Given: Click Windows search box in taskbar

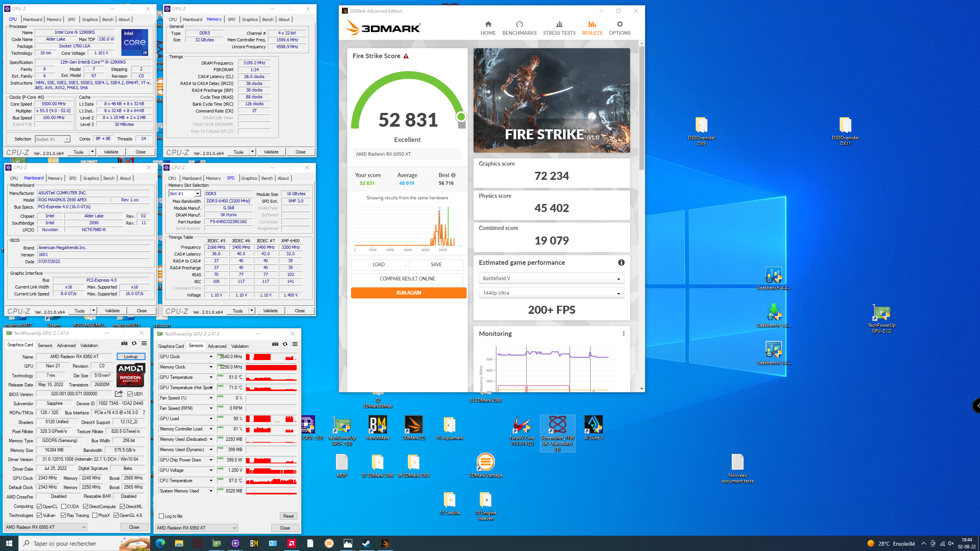Looking at the screenshot, I should point(84,543).
